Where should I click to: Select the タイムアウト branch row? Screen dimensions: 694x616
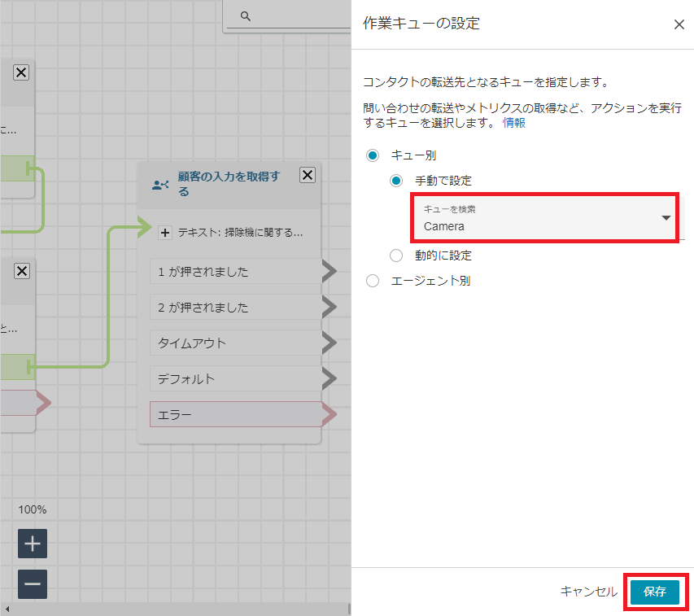pyautogui.click(x=235, y=343)
